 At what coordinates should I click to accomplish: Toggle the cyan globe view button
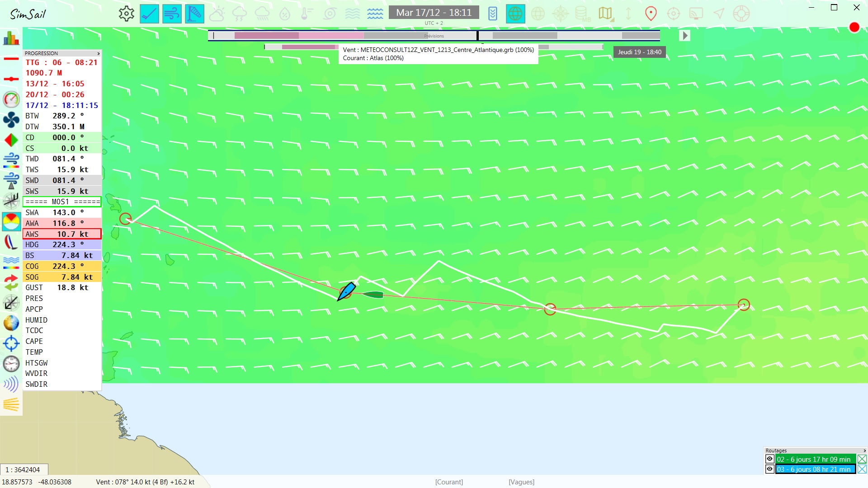point(515,14)
